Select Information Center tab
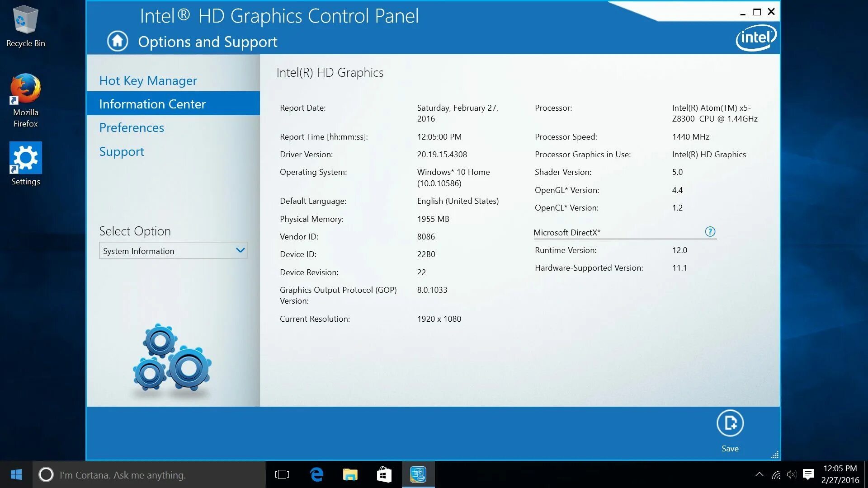868x488 pixels. coord(153,103)
